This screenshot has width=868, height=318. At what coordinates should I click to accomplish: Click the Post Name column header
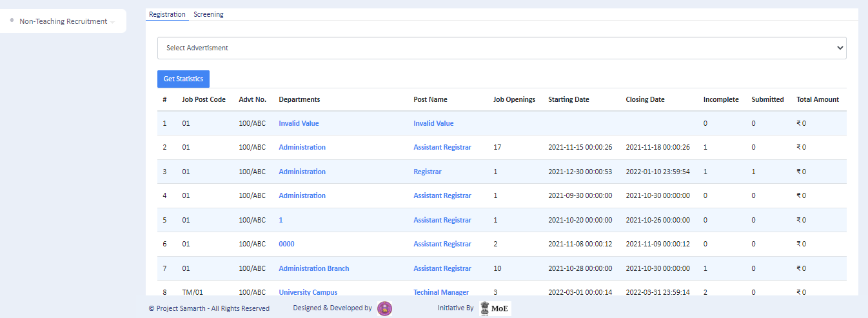[x=430, y=99]
